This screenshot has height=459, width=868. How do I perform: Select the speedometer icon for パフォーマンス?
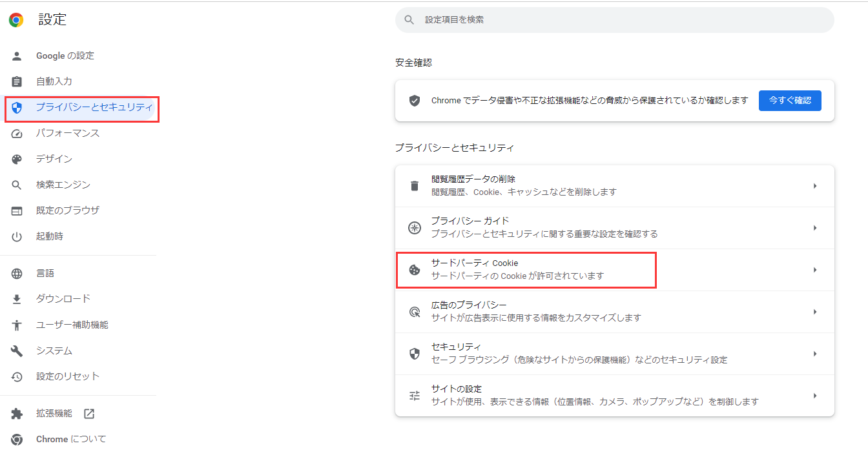pyautogui.click(x=16, y=133)
